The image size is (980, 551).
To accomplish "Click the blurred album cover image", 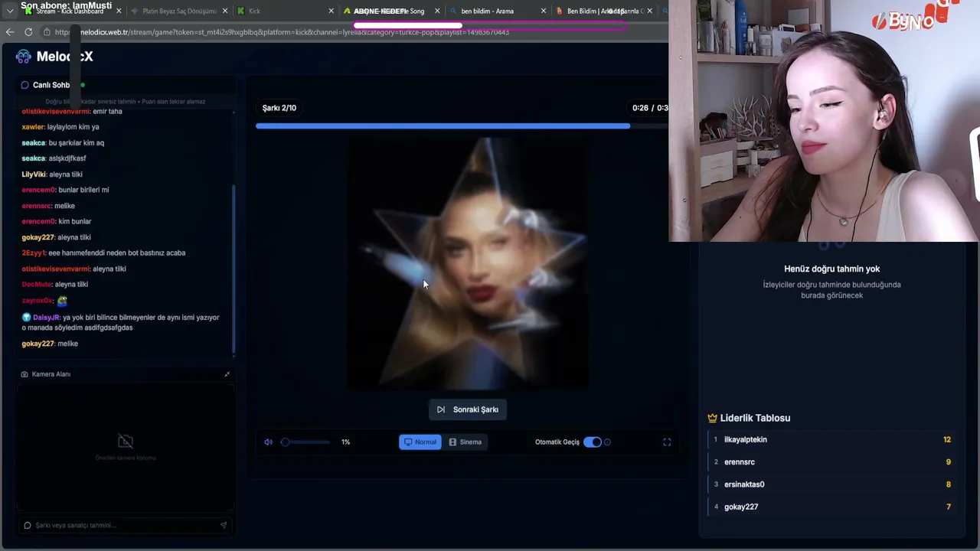I will tap(469, 264).
